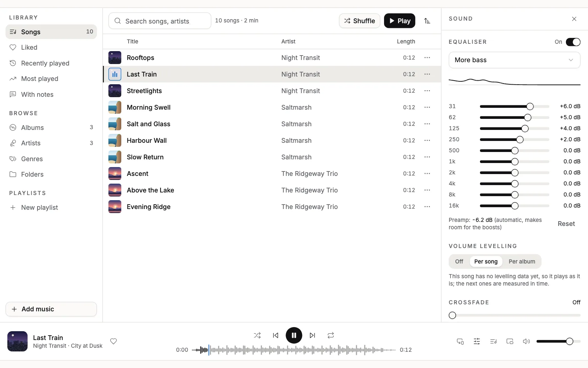
Task: Open more options for Ascent
Action: click(427, 174)
